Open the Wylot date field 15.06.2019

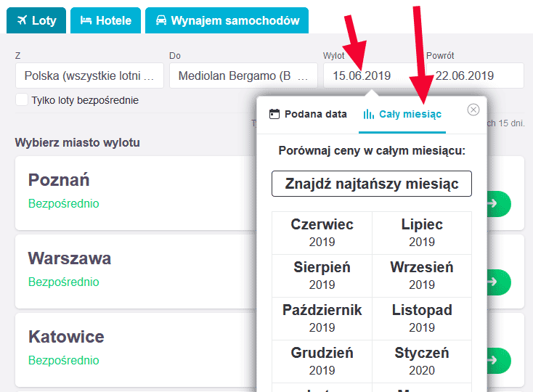click(x=373, y=75)
